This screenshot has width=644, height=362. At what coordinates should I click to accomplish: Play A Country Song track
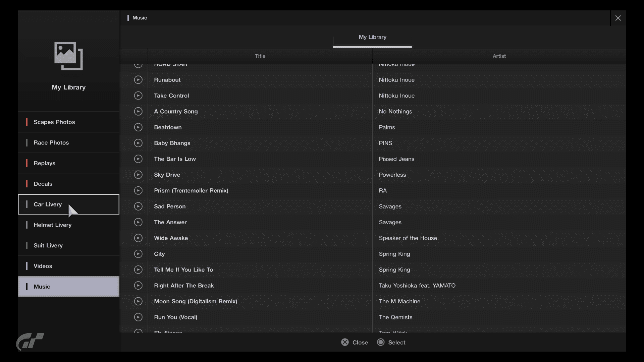point(138,111)
